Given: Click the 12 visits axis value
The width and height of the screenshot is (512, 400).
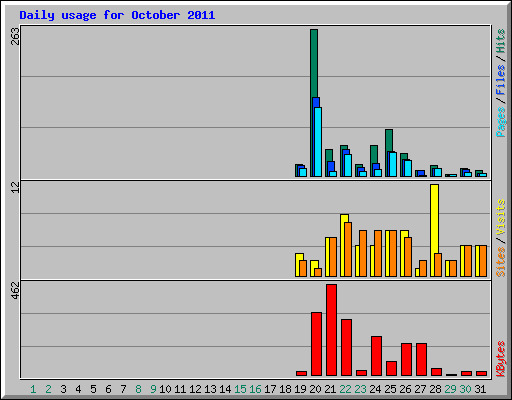Looking at the screenshot, I should coord(15,187).
